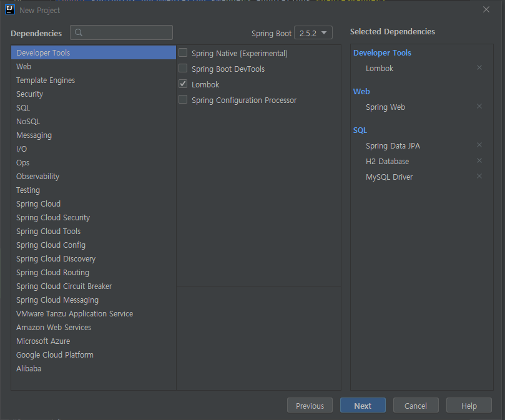505x420 pixels.
Task: Select MySQL Driver in Selected Dependencies
Action: 389,177
